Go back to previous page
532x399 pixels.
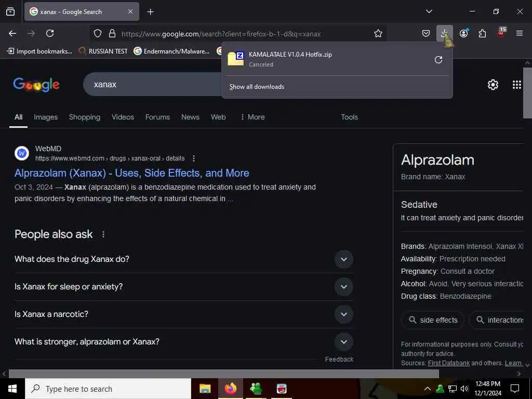(x=12, y=33)
